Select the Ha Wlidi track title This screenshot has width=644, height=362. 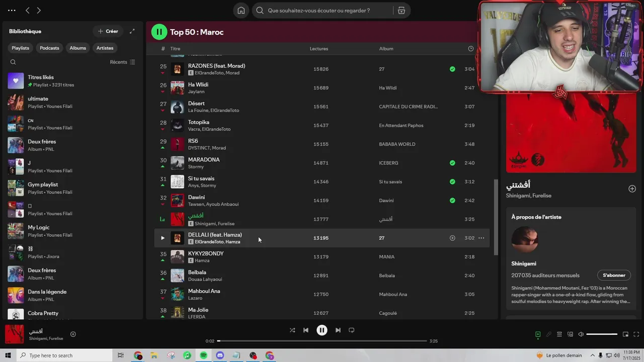coord(198,84)
